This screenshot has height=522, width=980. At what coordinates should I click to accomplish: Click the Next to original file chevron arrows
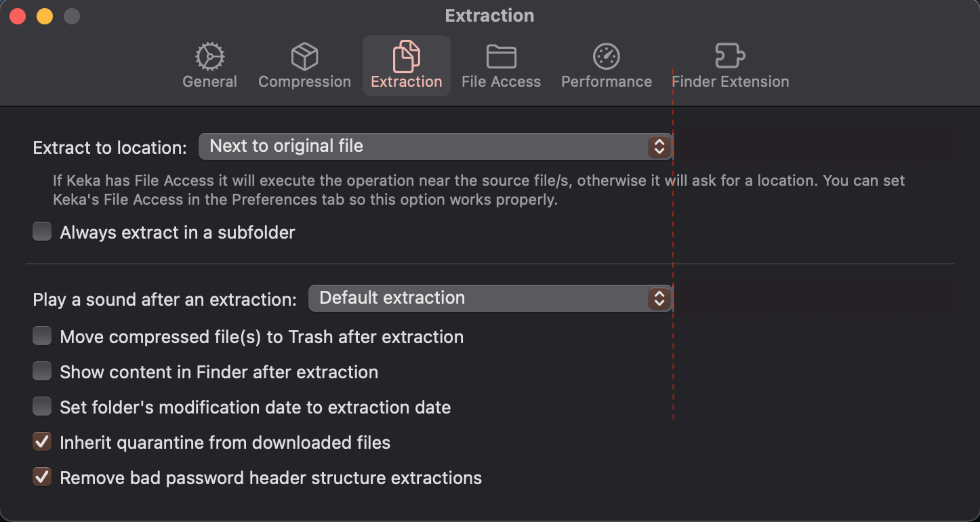(x=659, y=146)
